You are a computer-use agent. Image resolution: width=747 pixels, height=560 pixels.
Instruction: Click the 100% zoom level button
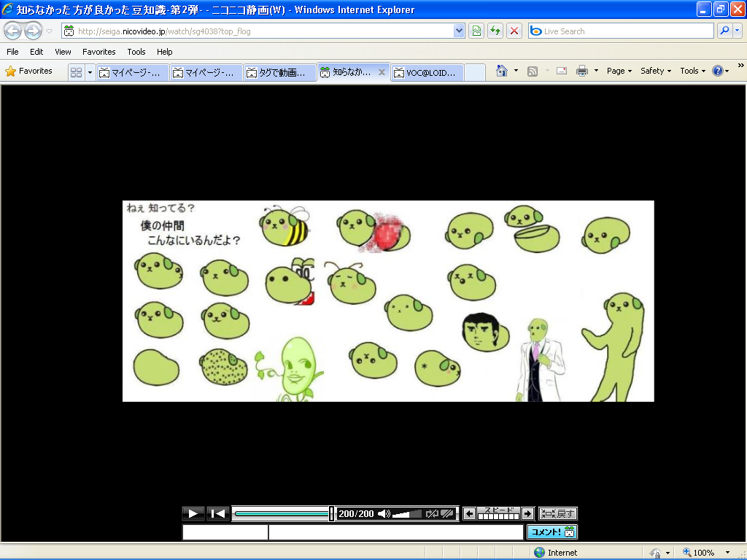pos(699,553)
